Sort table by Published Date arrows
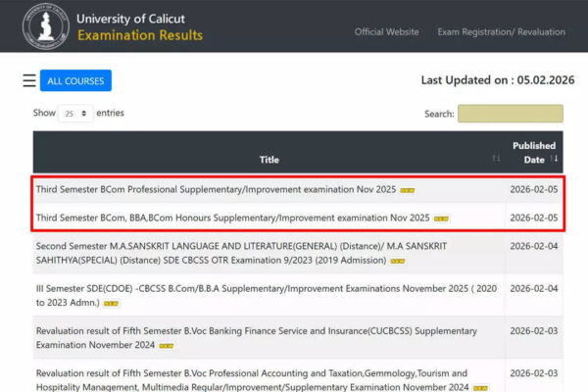This screenshot has height=392, width=588. [555, 159]
